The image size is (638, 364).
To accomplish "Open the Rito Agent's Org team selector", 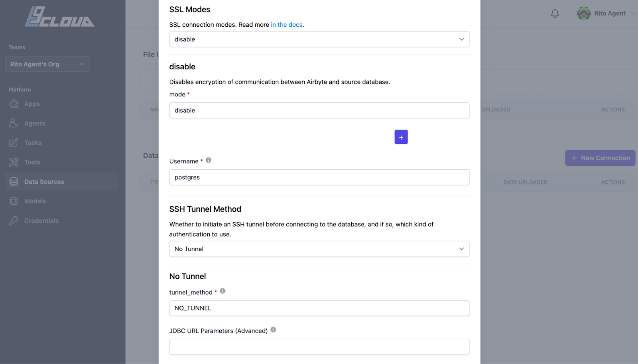I will pyautogui.click(x=47, y=64).
